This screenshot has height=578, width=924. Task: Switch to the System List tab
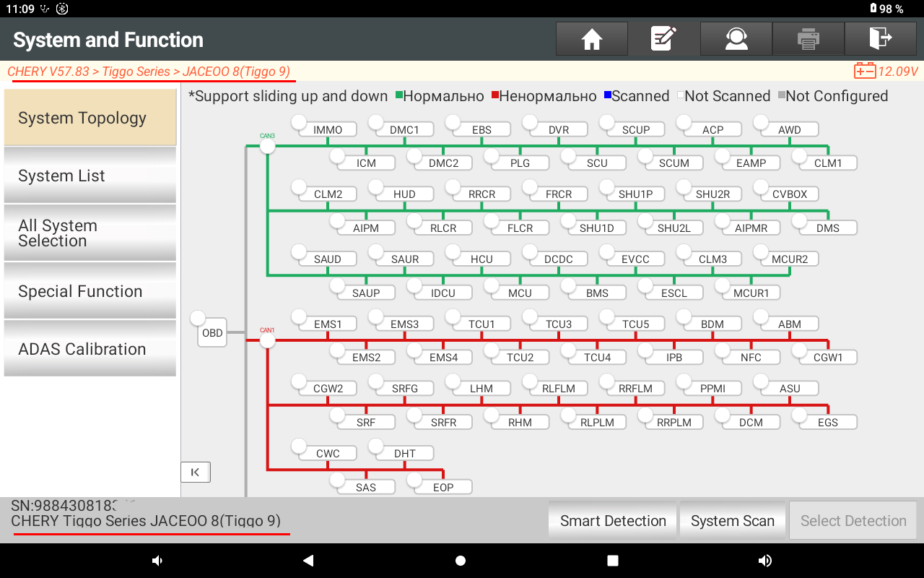pyautogui.click(x=90, y=176)
